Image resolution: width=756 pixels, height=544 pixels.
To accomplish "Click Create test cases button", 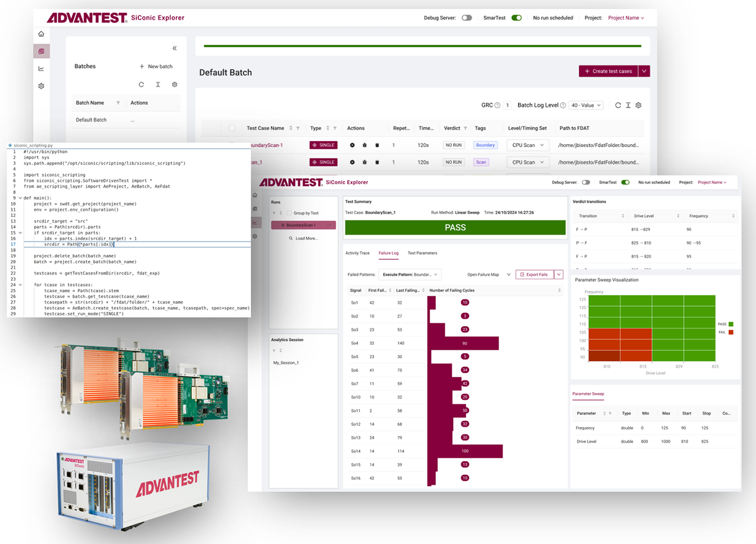I will click(608, 71).
